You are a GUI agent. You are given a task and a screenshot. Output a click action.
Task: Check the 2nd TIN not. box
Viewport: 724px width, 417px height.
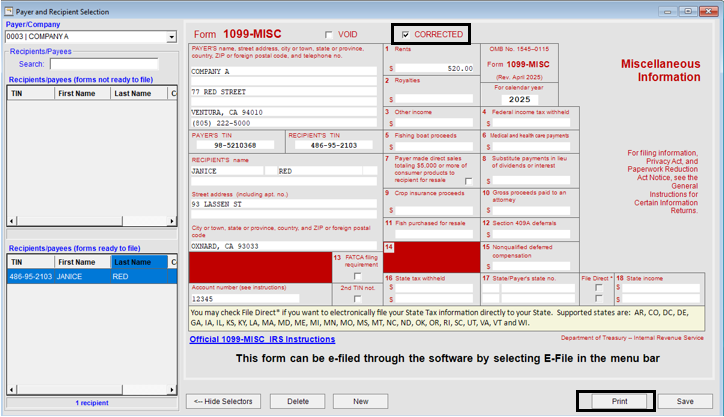click(x=357, y=299)
